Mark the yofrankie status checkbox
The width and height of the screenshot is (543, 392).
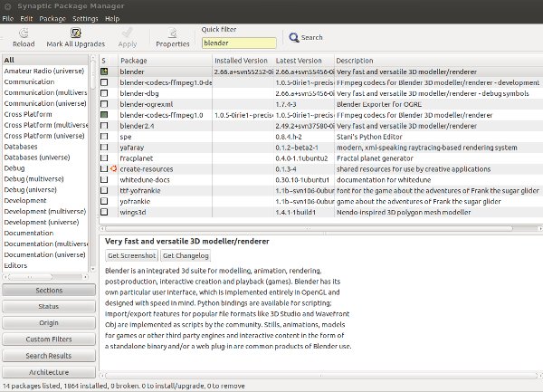104,201
